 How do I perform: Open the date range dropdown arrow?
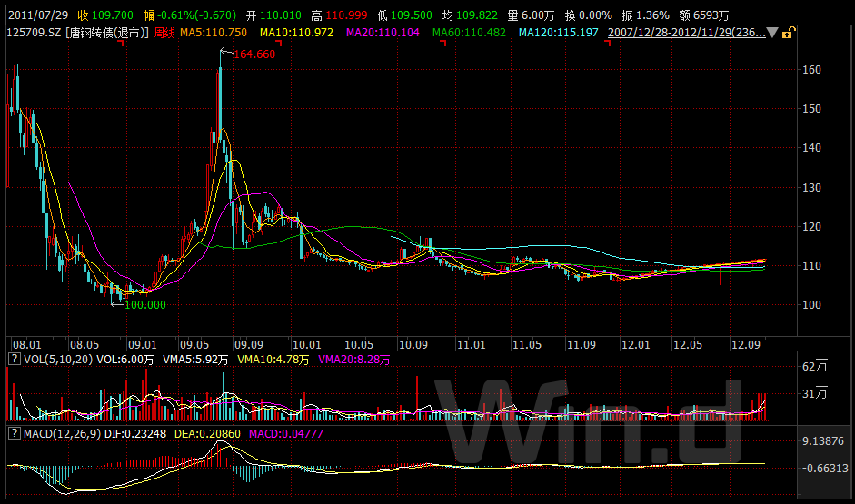772,33
